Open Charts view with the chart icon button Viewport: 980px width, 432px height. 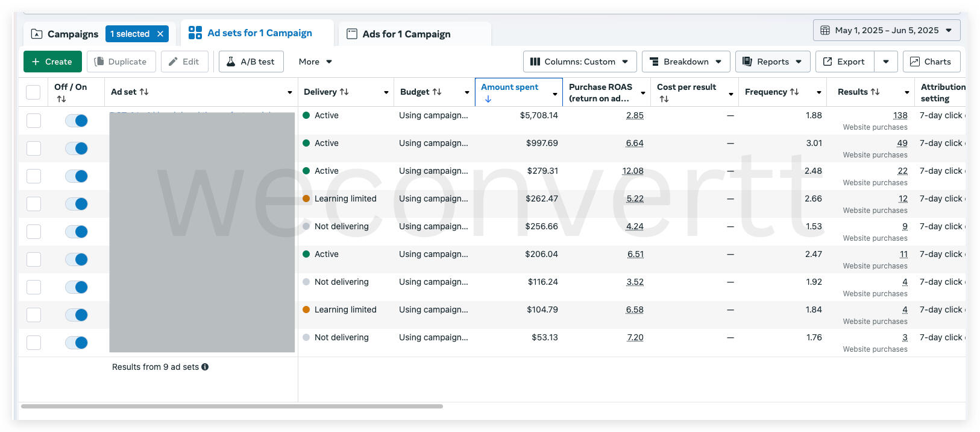(931, 62)
